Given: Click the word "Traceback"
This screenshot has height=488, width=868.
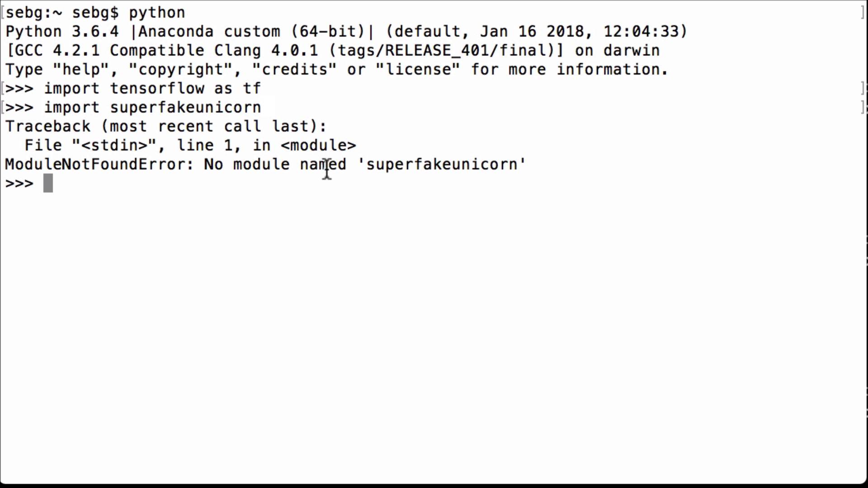Looking at the screenshot, I should pos(47,127).
